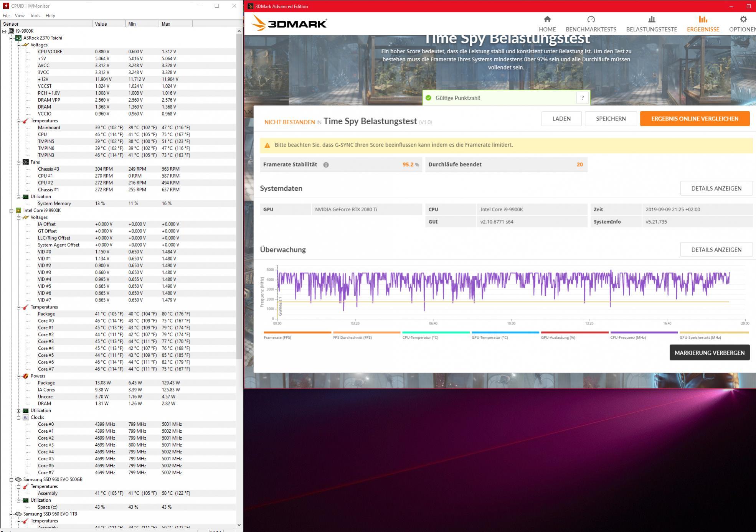The width and height of the screenshot is (756, 532).
Task: Click Samsung SSD 960 EVO 1TB drive icon
Action: [x=18, y=514]
